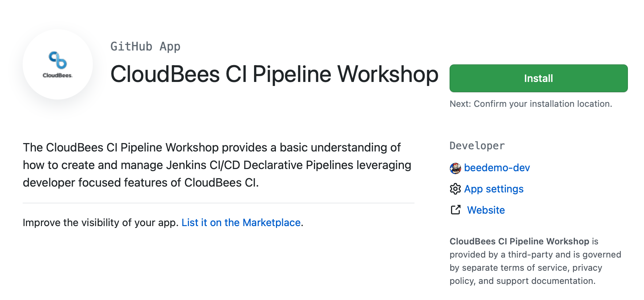Click the green Install button

point(538,78)
